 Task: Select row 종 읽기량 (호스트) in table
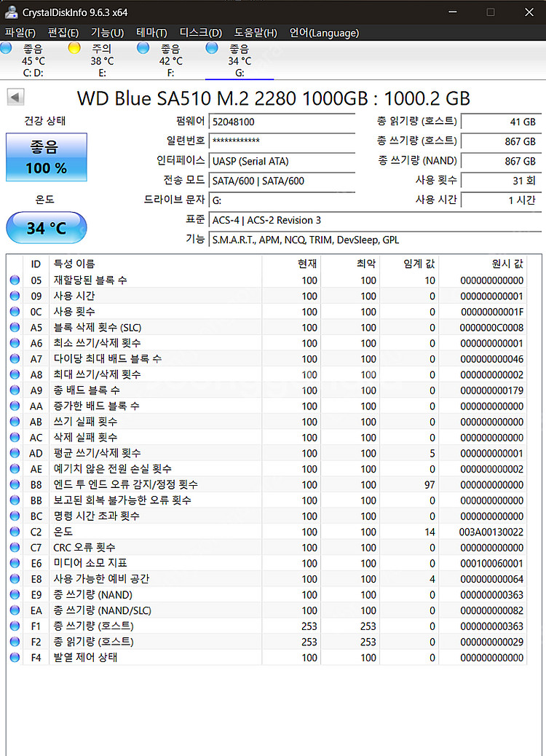pyautogui.click(x=266, y=642)
